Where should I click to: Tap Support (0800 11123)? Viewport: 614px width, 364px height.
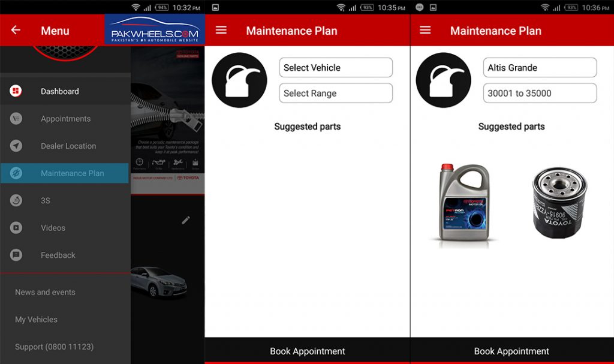54,347
